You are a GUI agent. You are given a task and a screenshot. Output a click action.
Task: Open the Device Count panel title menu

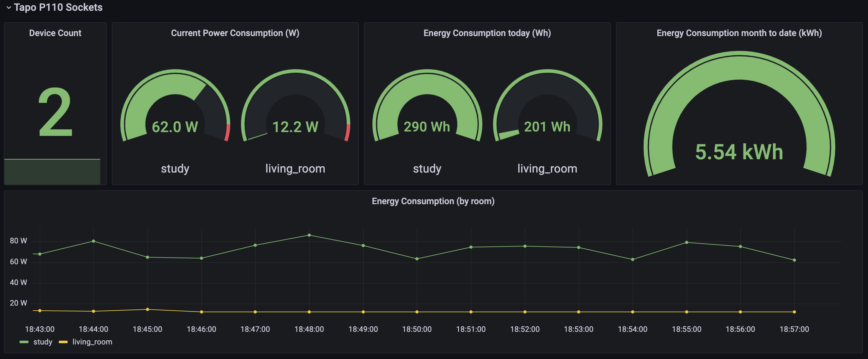click(x=55, y=33)
